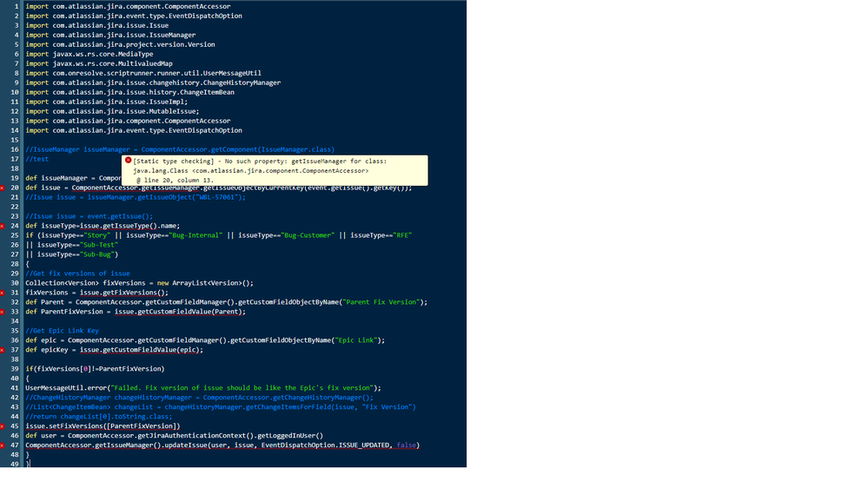Click the error marker beside line 47
This screenshot has width=868, height=488.
[x=3, y=445]
